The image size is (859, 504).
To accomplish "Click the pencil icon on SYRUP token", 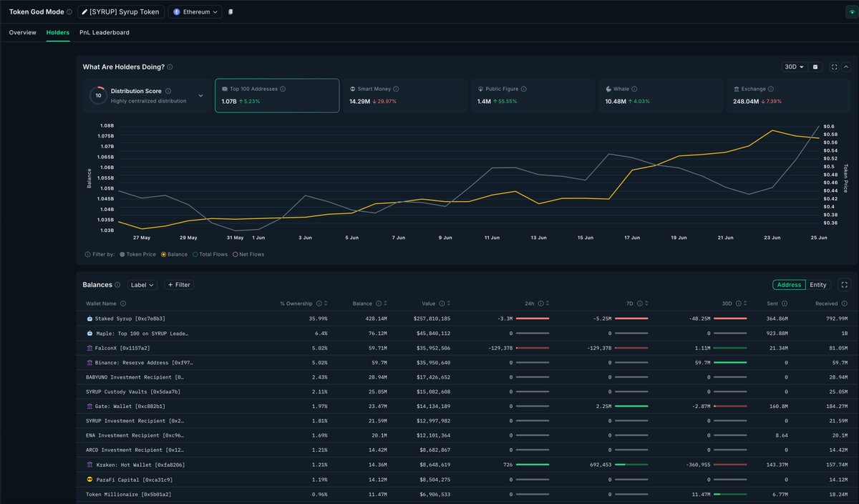I will click(x=85, y=12).
